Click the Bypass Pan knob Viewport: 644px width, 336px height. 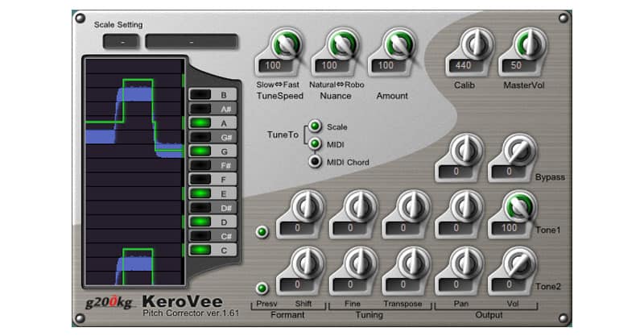[466, 150]
